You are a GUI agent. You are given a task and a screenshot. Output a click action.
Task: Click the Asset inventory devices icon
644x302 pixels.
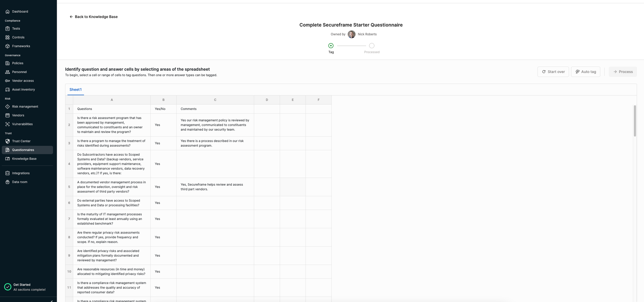coord(7,89)
